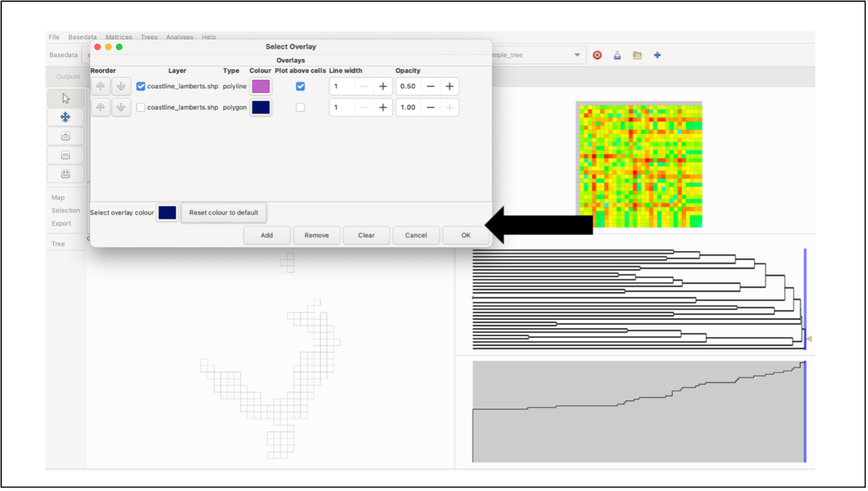Move the polyline layer up in order
The height and width of the screenshot is (491, 868).
tap(101, 87)
